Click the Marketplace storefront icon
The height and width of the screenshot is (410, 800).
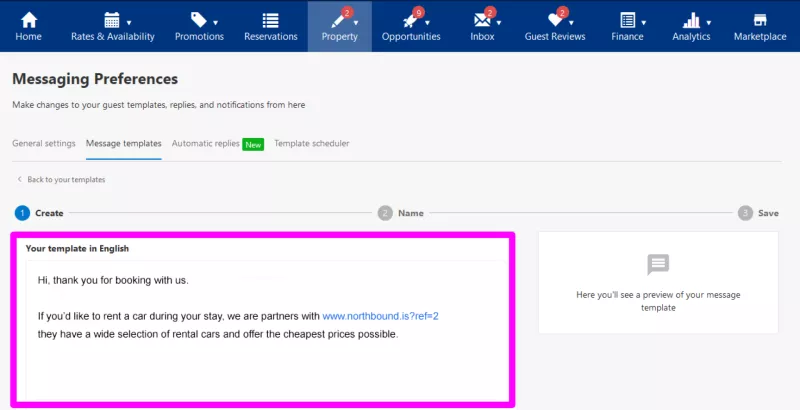pos(760,20)
